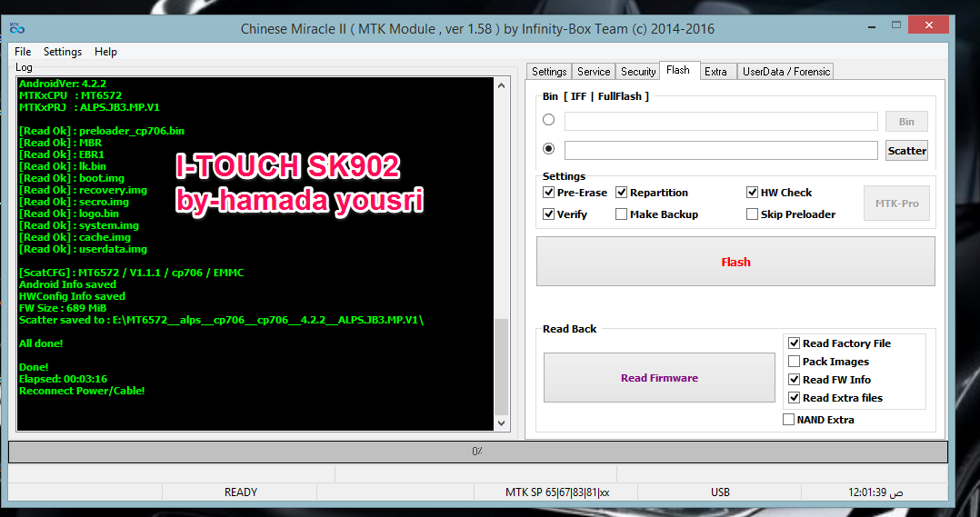Screen dimensions: 980x517
Task: Click the MTK-Pro button
Action: [897, 204]
